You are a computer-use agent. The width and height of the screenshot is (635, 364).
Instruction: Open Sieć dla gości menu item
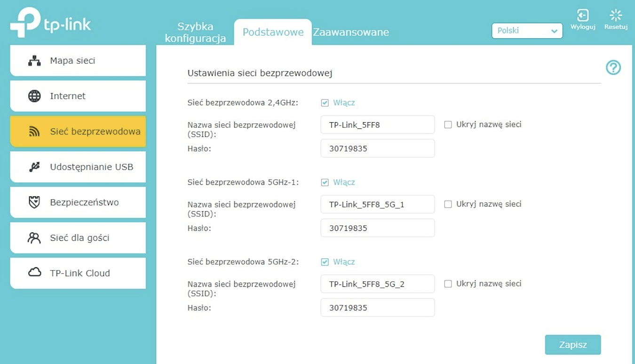[78, 238]
